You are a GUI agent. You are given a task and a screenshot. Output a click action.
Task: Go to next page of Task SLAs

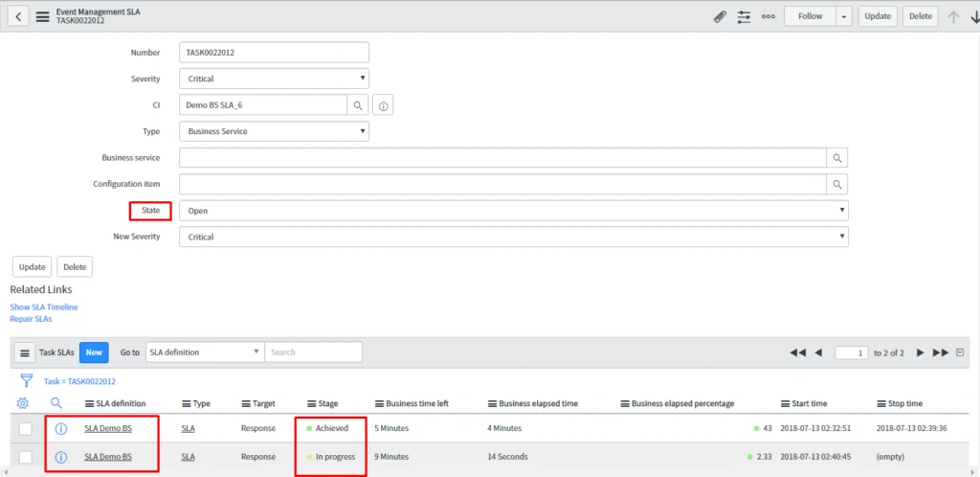pyautogui.click(x=921, y=352)
